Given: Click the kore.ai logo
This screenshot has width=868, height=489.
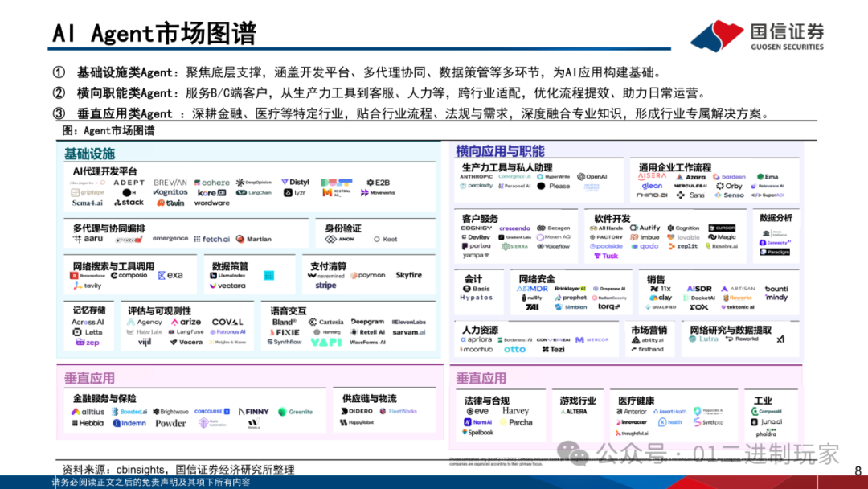Looking at the screenshot, I should tap(212, 193).
